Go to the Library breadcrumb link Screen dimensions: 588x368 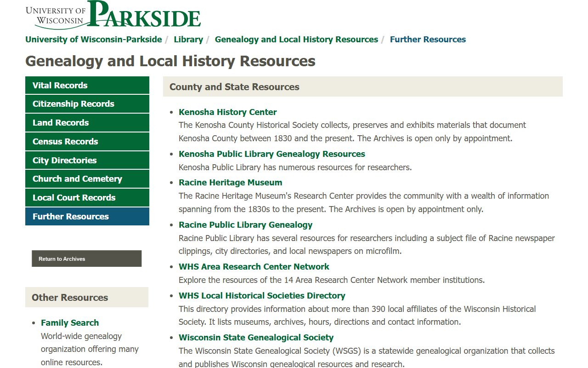[188, 40]
